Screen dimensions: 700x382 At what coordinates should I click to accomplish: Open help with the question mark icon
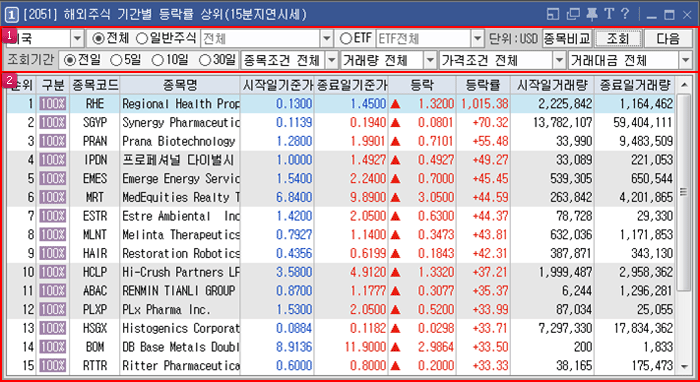[x=625, y=14]
